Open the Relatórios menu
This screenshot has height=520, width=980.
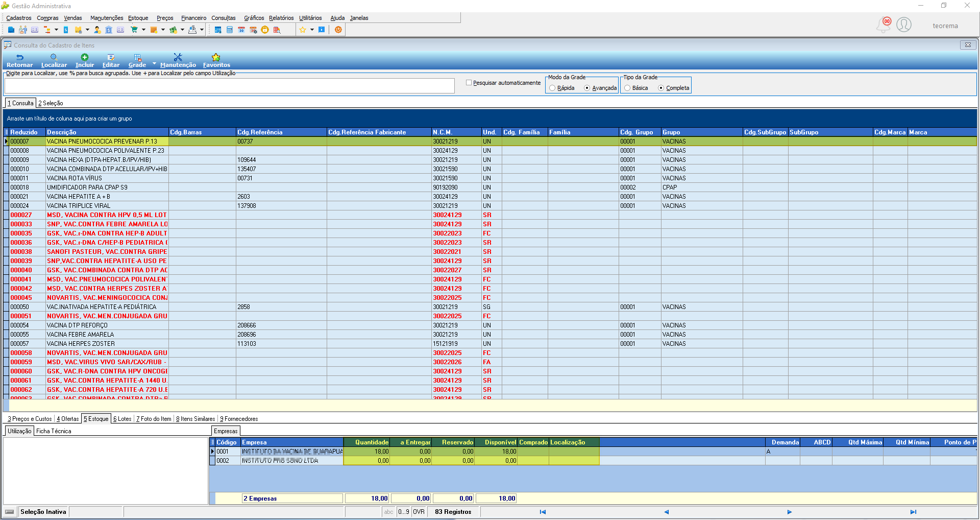281,18
